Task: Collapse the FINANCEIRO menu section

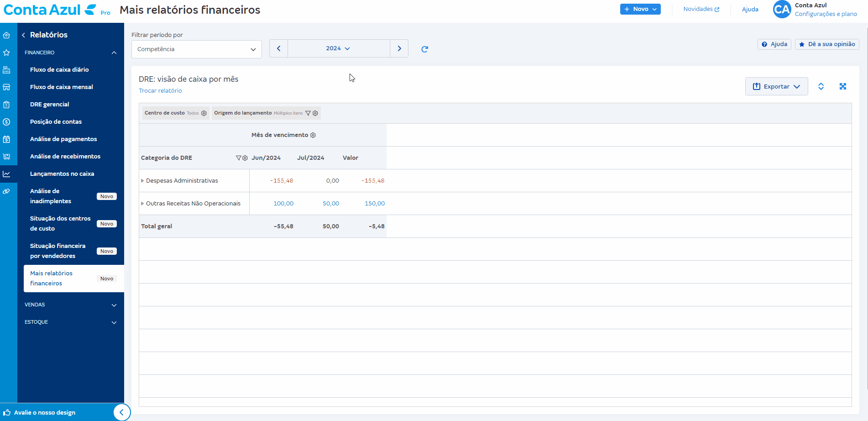Action: pyautogui.click(x=114, y=53)
